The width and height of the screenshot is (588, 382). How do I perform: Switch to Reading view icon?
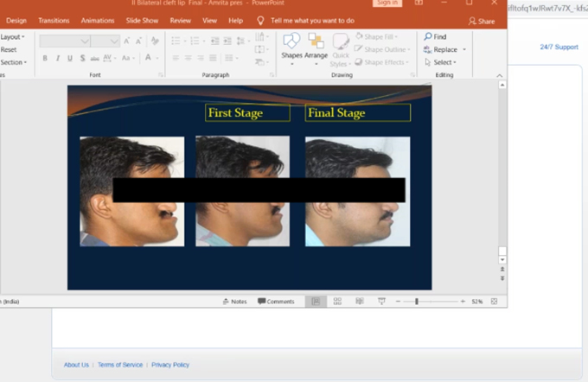pyautogui.click(x=360, y=302)
